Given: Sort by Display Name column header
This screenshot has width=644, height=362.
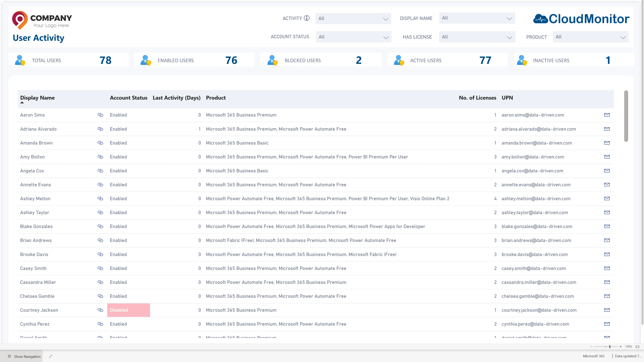Looking at the screenshot, I should point(37,98).
